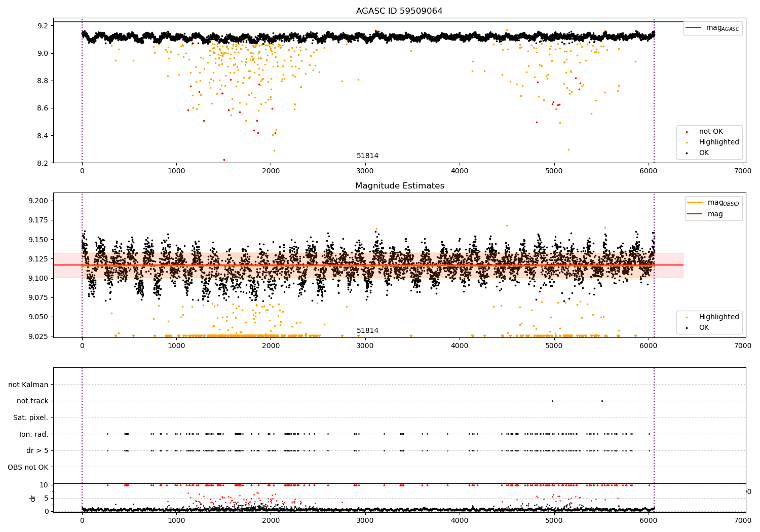Click the 'dr > 5' row label
Viewport: 760px width, 532px height.
point(37,451)
